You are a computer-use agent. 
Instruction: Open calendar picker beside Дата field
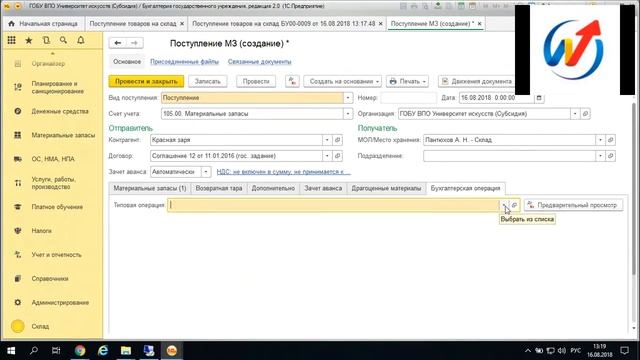click(x=539, y=98)
